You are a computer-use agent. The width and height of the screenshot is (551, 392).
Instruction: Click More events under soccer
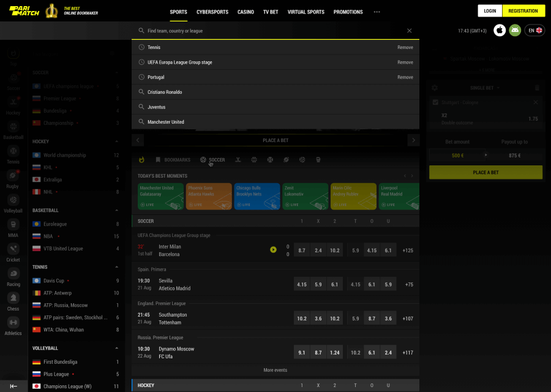[275, 370]
